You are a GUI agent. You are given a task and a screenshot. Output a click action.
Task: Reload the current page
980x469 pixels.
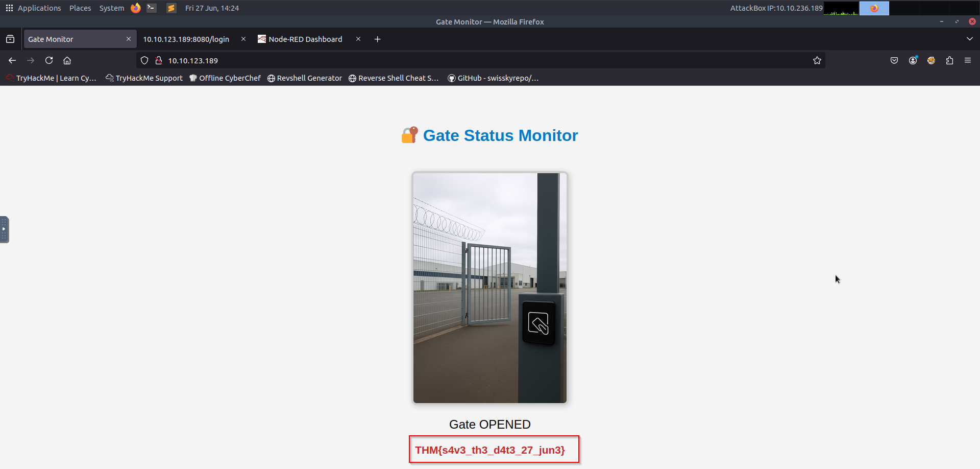(49, 60)
